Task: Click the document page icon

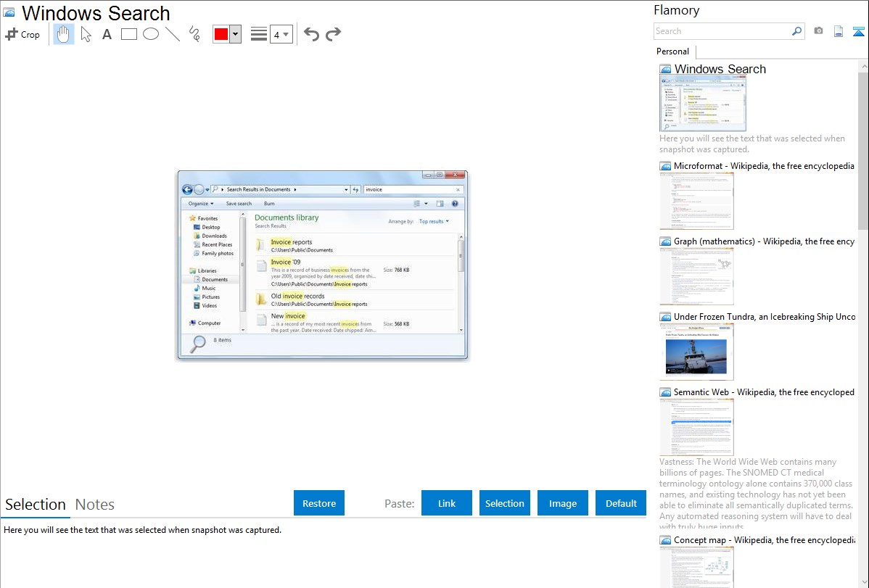Action: (x=839, y=31)
